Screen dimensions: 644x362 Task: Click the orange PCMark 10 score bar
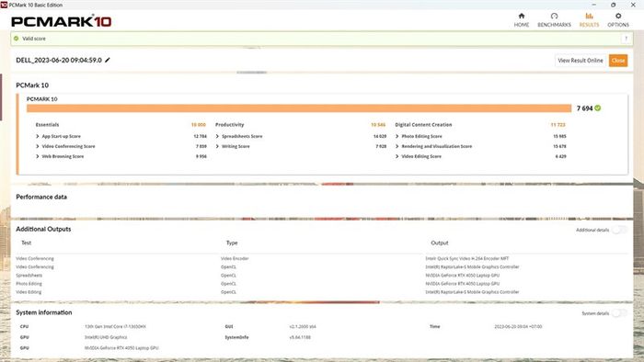tap(299, 108)
